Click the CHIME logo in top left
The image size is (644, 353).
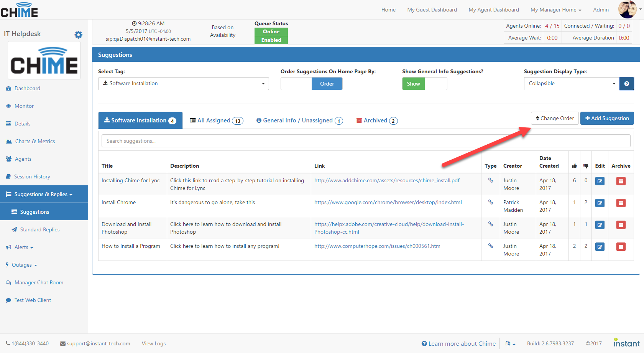click(19, 10)
